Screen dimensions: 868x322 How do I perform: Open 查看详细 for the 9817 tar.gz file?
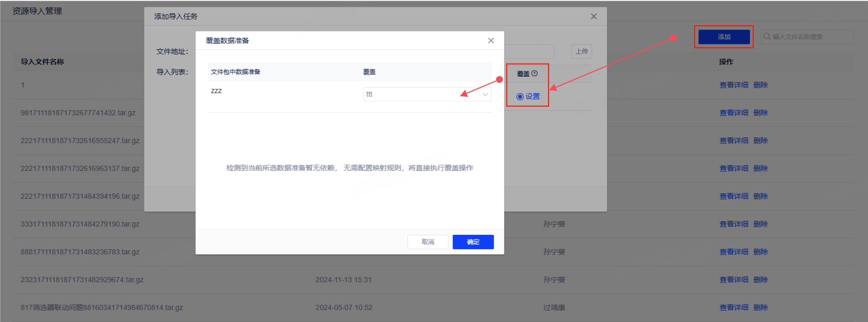(x=733, y=113)
